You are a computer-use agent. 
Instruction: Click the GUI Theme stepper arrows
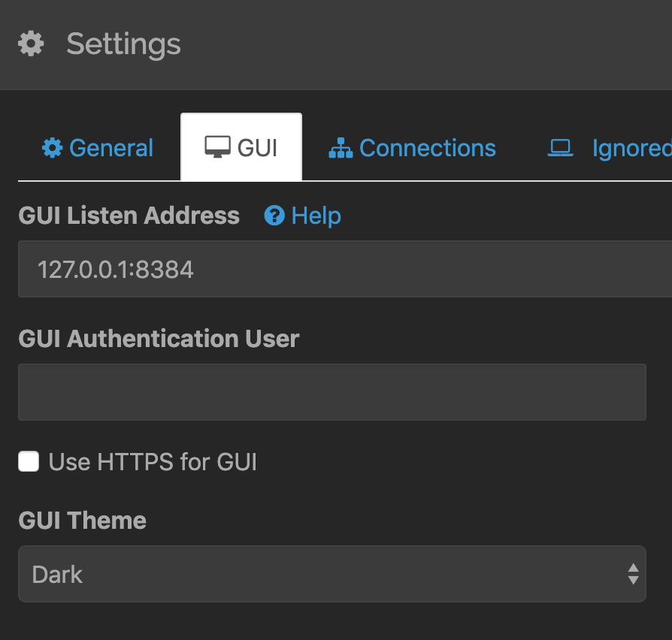[x=634, y=573]
